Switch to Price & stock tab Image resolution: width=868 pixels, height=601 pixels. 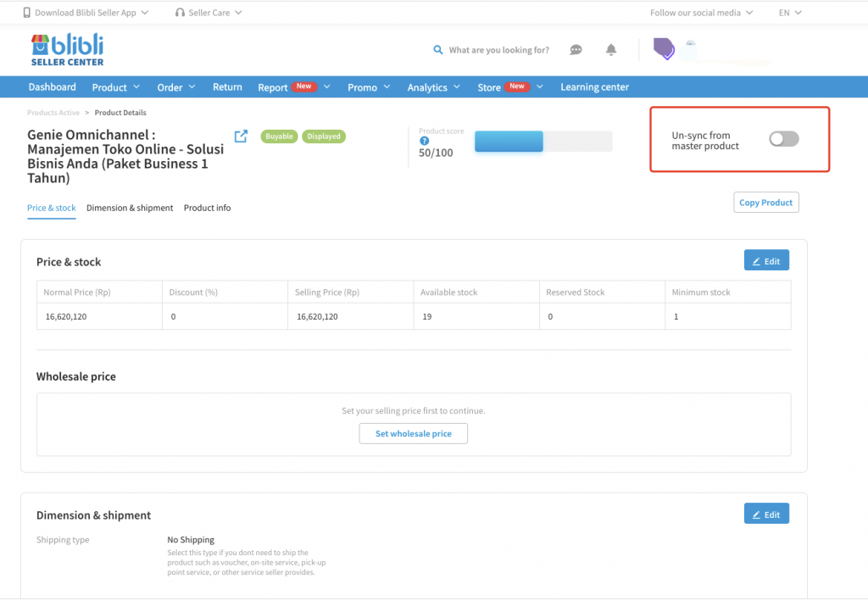[x=52, y=208]
